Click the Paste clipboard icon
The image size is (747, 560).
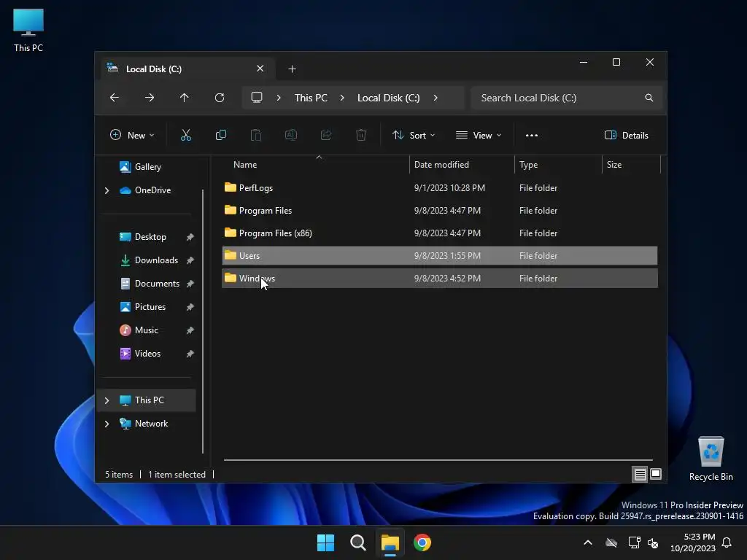click(x=256, y=135)
